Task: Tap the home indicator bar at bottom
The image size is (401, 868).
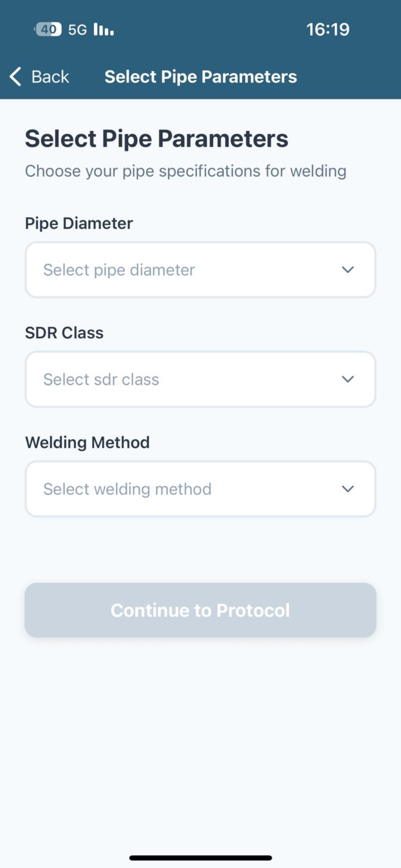Action: 200,858
